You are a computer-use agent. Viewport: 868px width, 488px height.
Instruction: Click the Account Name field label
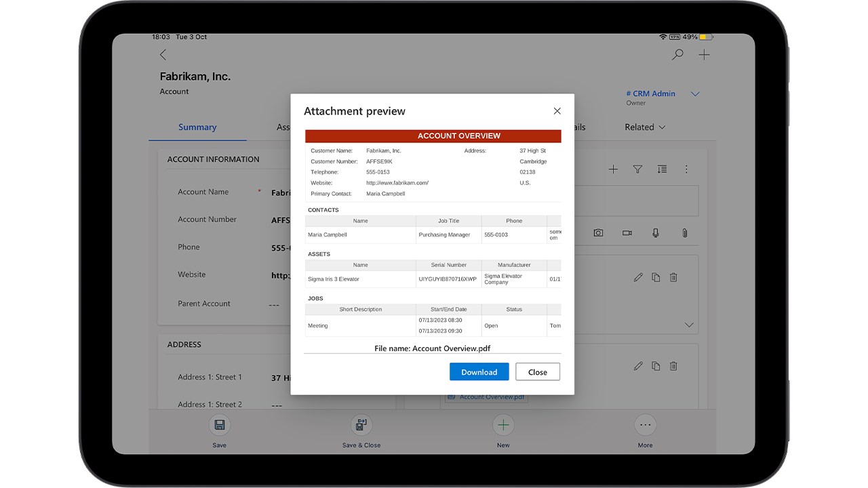(x=203, y=192)
